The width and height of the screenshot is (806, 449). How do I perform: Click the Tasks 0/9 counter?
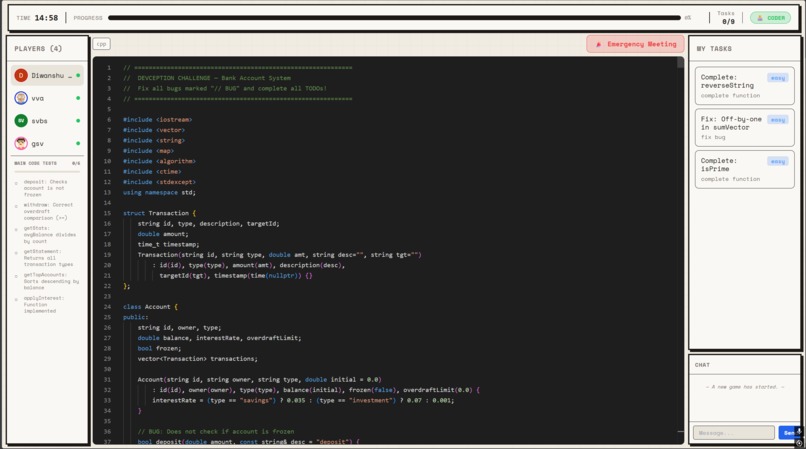728,18
